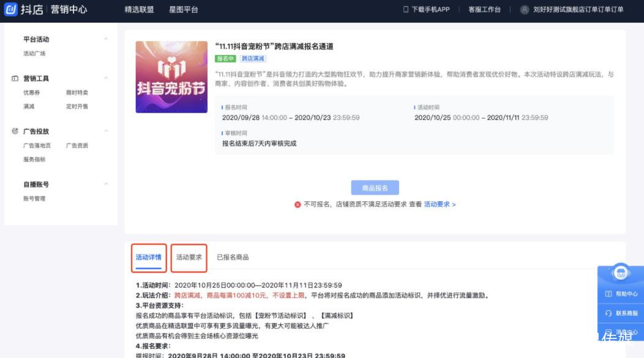Open the 活动要求 > link
Viewport: 644px width, 358px height.
pyautogui.click(x=440, y=204)
